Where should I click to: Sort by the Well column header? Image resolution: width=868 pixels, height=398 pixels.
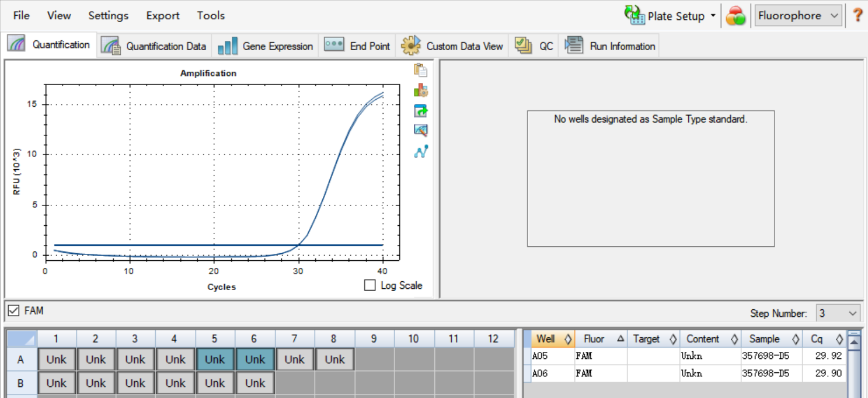(552, 339)
